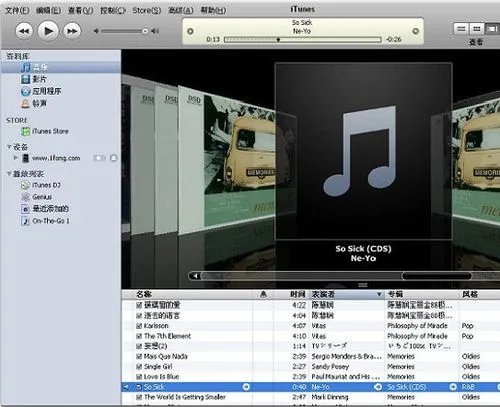
Task: Expand the www.1fong.com device
Action: click(x=15, y=158)
